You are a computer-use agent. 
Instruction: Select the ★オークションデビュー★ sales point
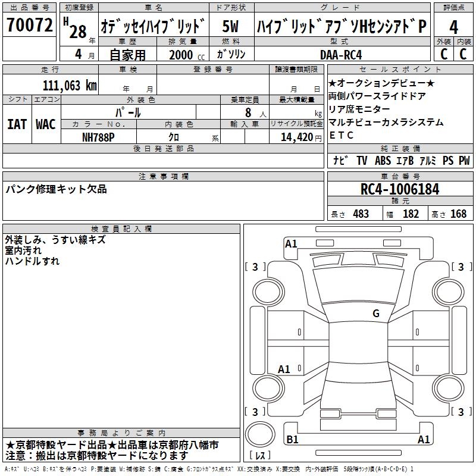pos(381,83)
